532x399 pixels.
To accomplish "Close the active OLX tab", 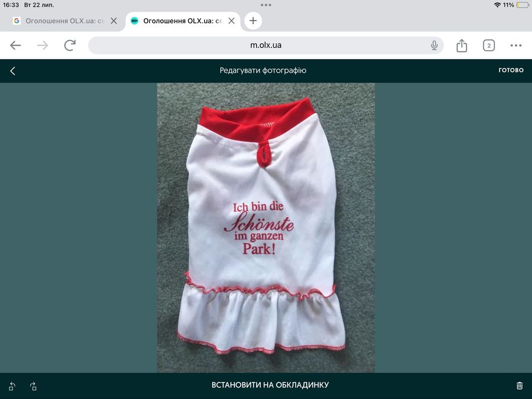I will click(x=232, y=21).
